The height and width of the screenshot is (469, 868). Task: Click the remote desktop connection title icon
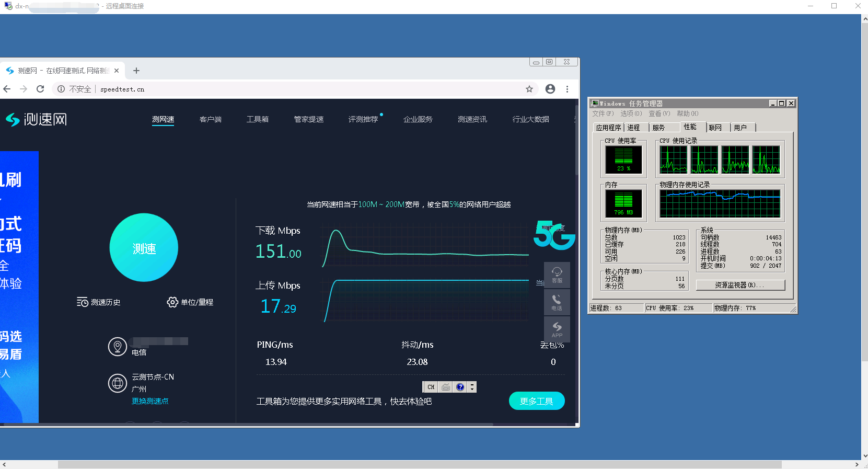[8, 6]
